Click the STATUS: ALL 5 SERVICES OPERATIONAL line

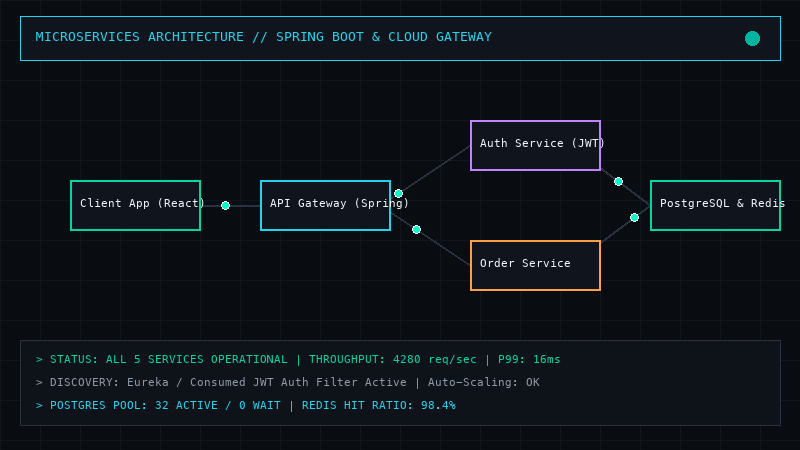[298, 359]
